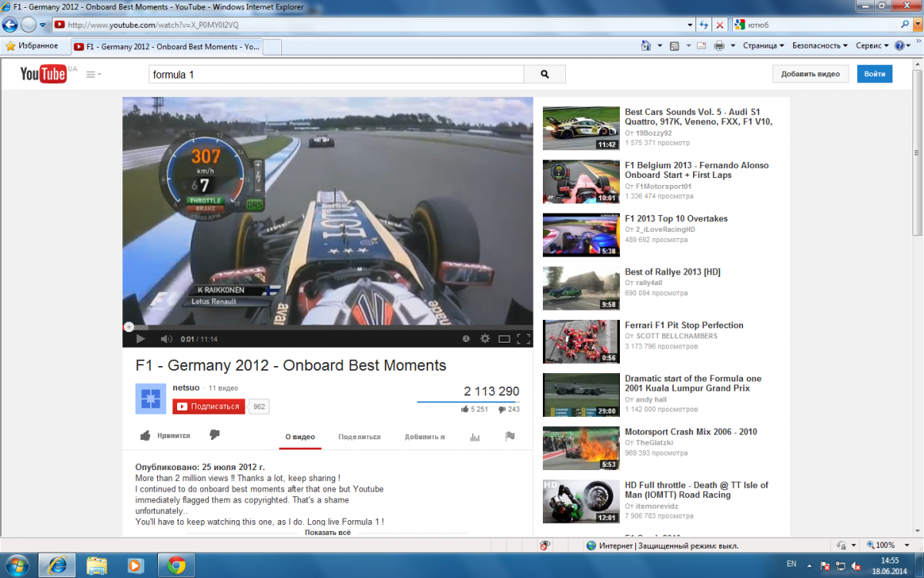924x578 pixels.
Task: Open IE help question mark icon
Action: click(x=899, y=46)
